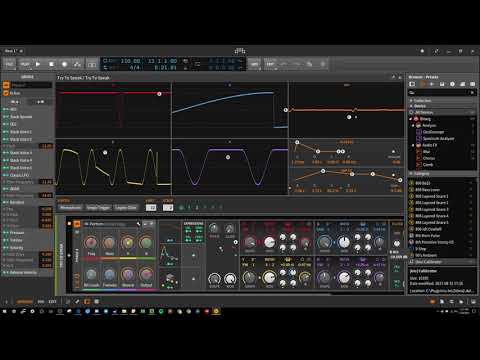Select Oscilloscope in the device tree
This screenshot has height=360, width=480.
pos(433,132)
